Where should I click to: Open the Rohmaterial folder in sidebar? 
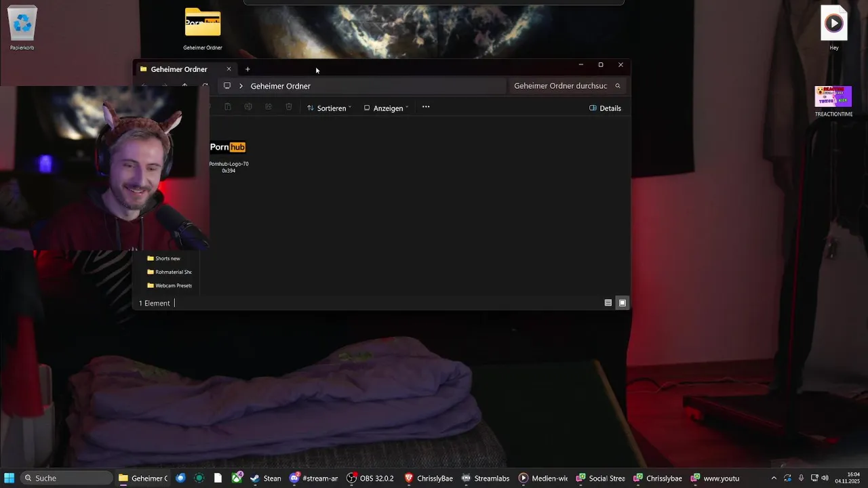click(170, 272)
